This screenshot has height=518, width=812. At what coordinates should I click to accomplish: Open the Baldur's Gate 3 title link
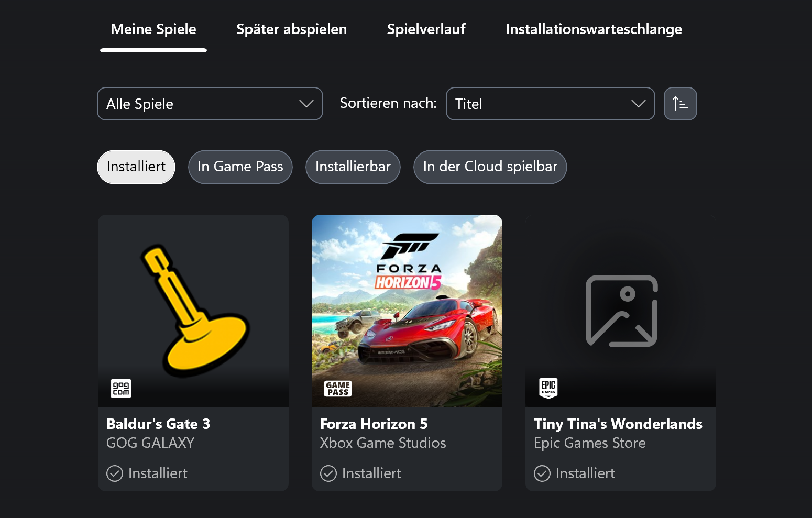click(x=158, y=424)
